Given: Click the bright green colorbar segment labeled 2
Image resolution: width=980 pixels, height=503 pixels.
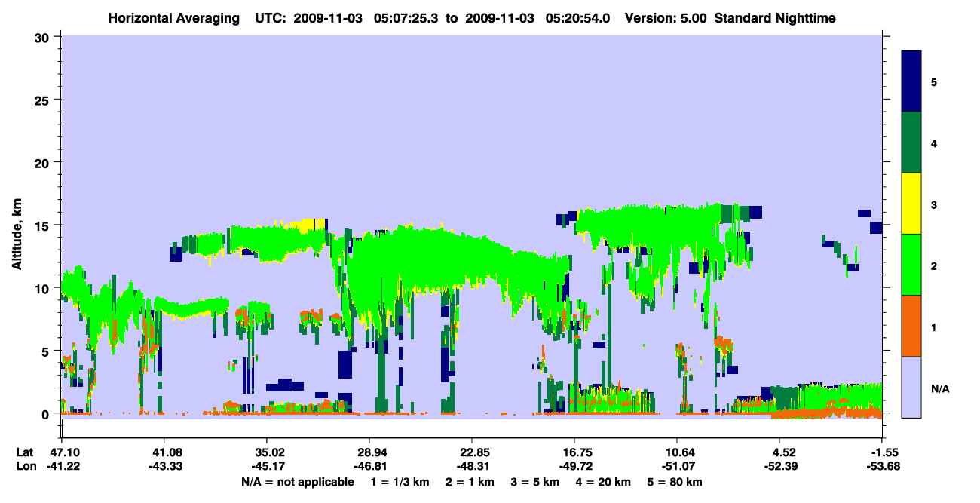Looking at the screenshot, I should 911,265.
